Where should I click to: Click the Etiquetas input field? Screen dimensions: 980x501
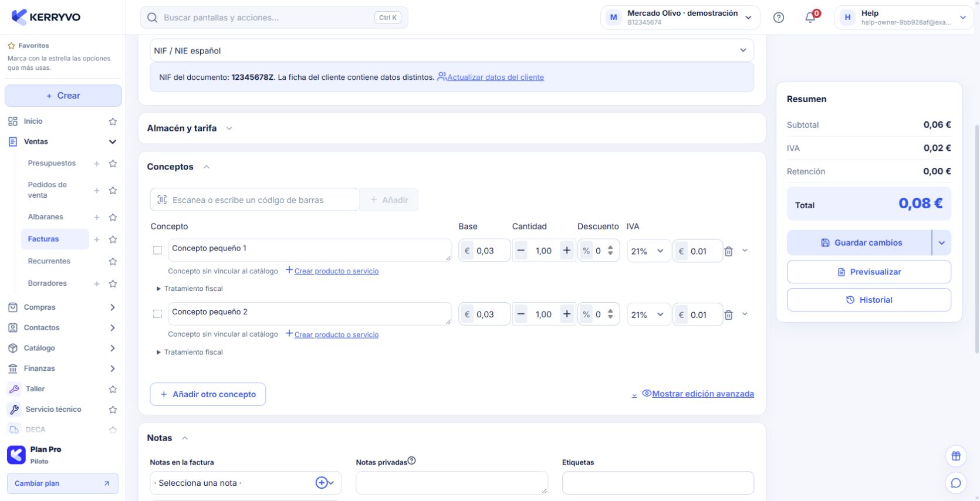(x=658, y=483)
